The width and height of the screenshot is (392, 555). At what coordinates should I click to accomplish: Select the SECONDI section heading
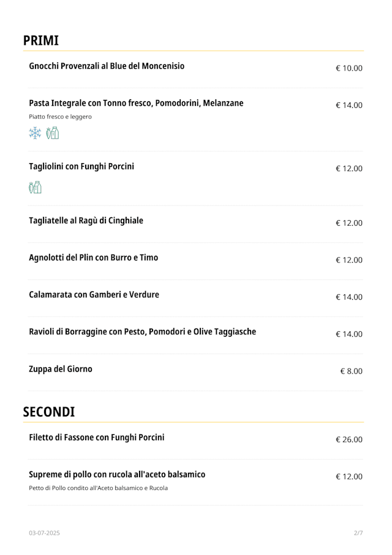coord(49,411)
